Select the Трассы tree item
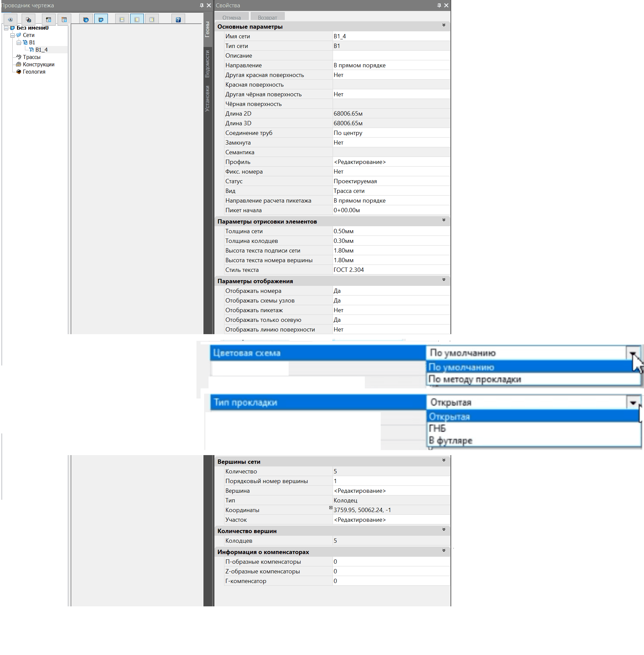644x655 pixels. [31, 57]
